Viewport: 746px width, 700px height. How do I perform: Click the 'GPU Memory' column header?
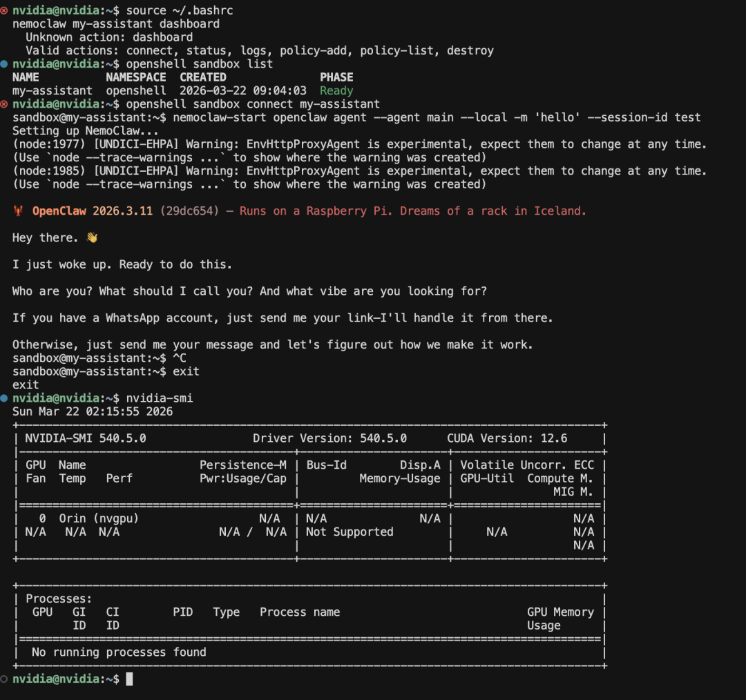click(560, 612)
